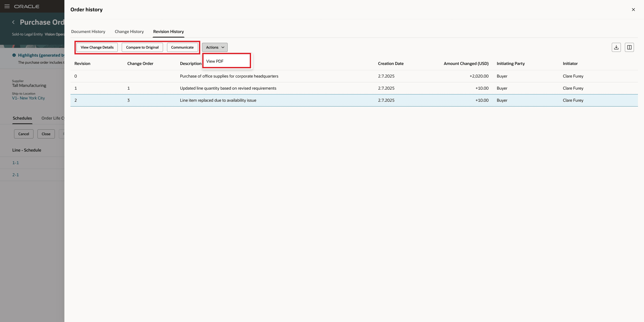Screen dimensions: 644x322
Task: Open the V1- New York City link
Action: click(28, 98)
